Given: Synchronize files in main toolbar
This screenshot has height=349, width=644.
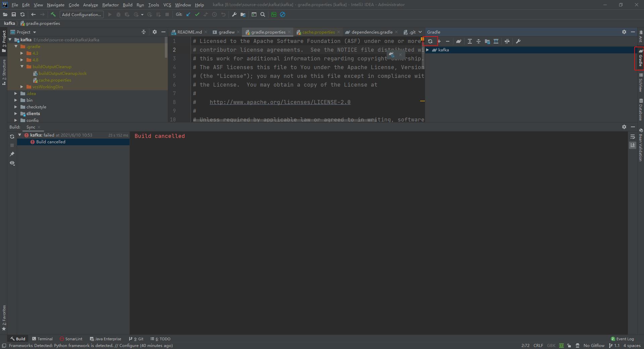Looking at the screenshot, I should [22, 14].
